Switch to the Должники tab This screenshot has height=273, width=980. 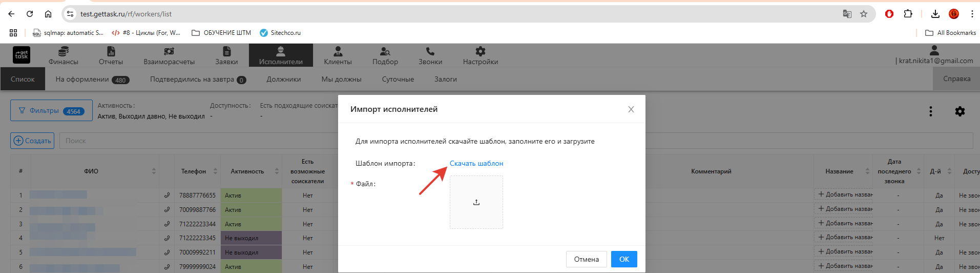pyautogui.click(x=283, y=80)
